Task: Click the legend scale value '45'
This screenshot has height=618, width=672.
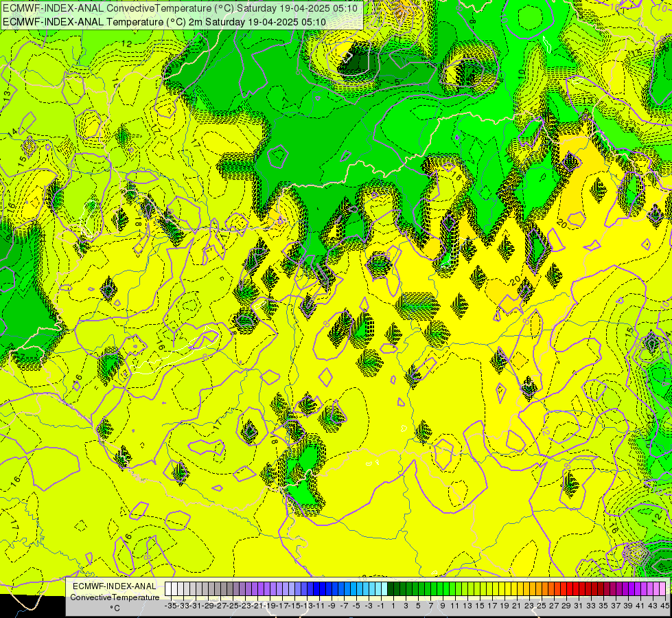Action: pyautogui.click(x=664, y=606)
